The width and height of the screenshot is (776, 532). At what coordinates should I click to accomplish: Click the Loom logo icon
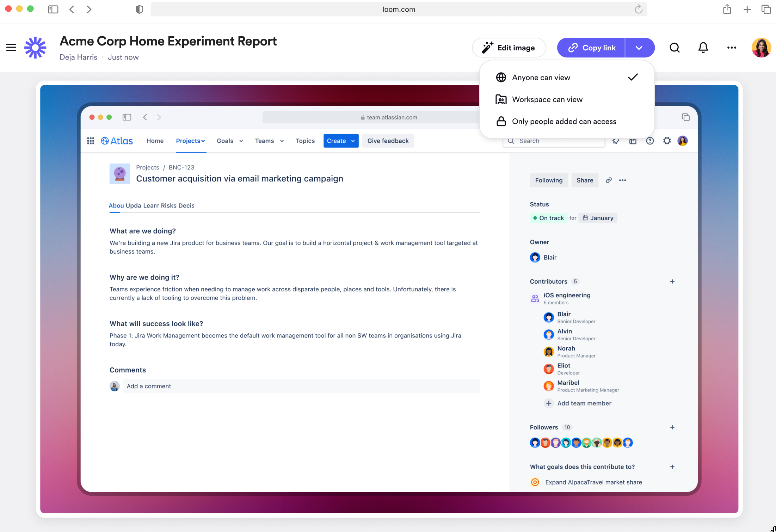tap(35, 48)
